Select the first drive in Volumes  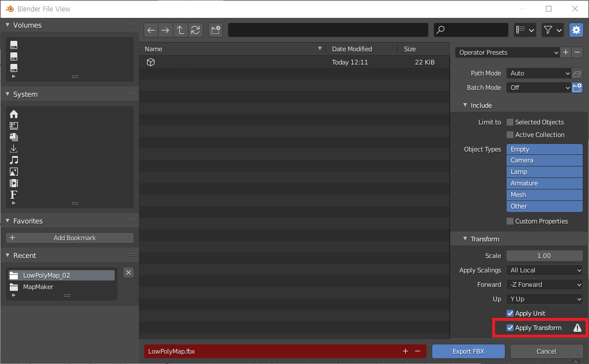coord(14,45)
